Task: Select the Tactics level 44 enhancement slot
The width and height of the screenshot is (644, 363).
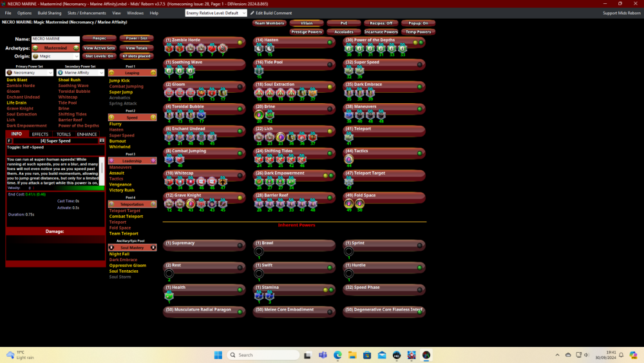Action: [x=348, y=160]
